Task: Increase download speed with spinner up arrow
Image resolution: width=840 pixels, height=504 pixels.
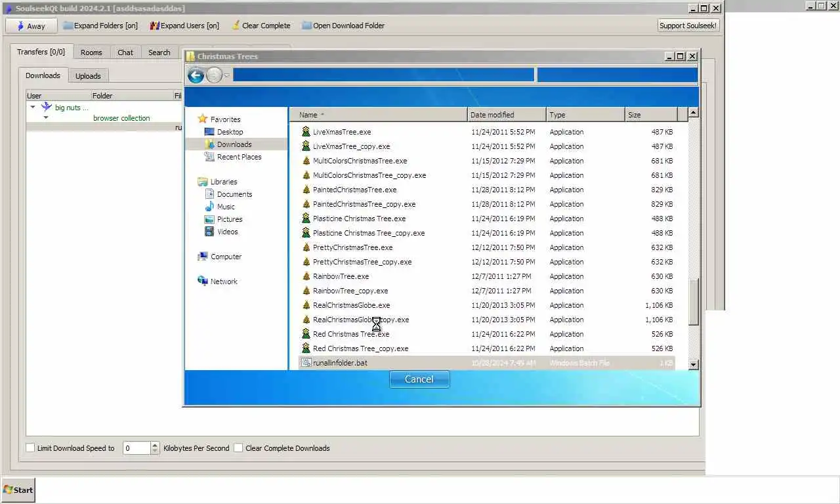Action: point(155,445)
